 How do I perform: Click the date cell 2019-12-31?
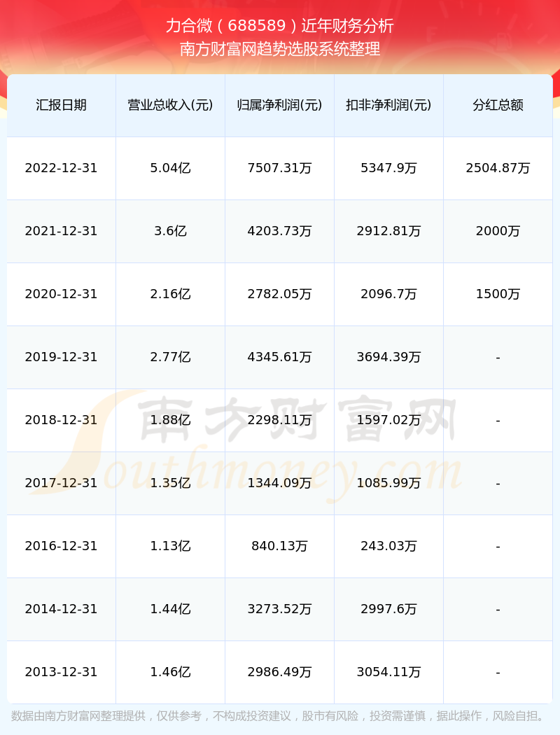point(62,357)
